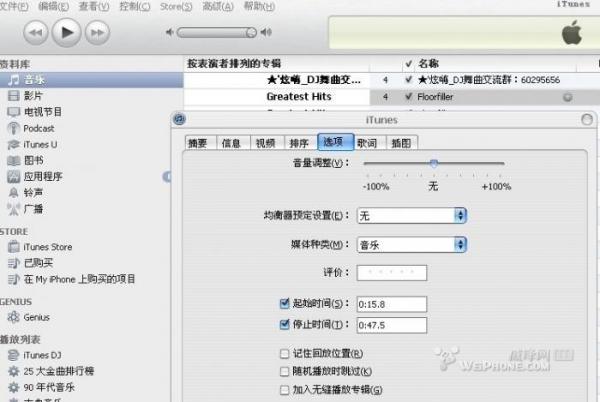Image resolution: width=600 pixels, height=402 pixels.
Task: Toggle checkbox for Floorfiller track
Action: 409,96
